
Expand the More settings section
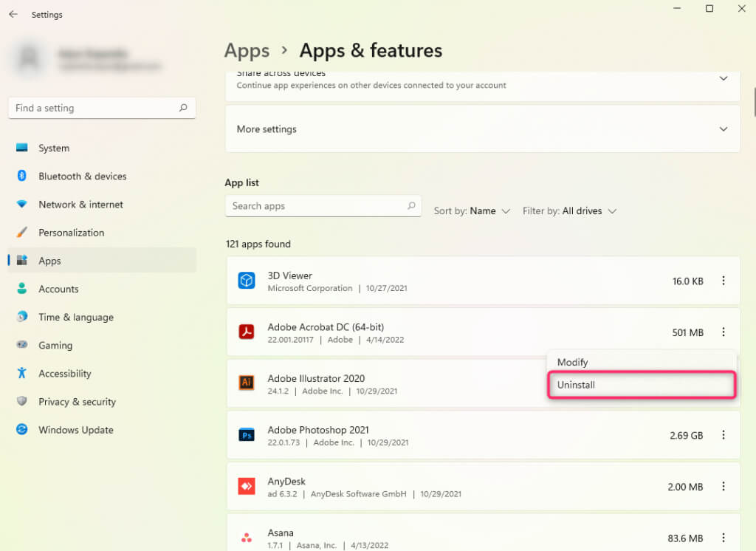click(723, 129)
